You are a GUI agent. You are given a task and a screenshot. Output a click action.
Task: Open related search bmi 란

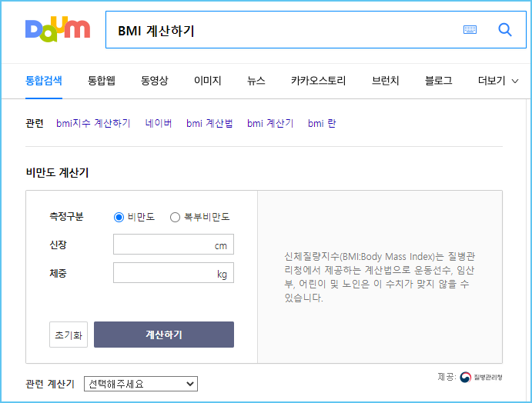[x=322, y=123]
